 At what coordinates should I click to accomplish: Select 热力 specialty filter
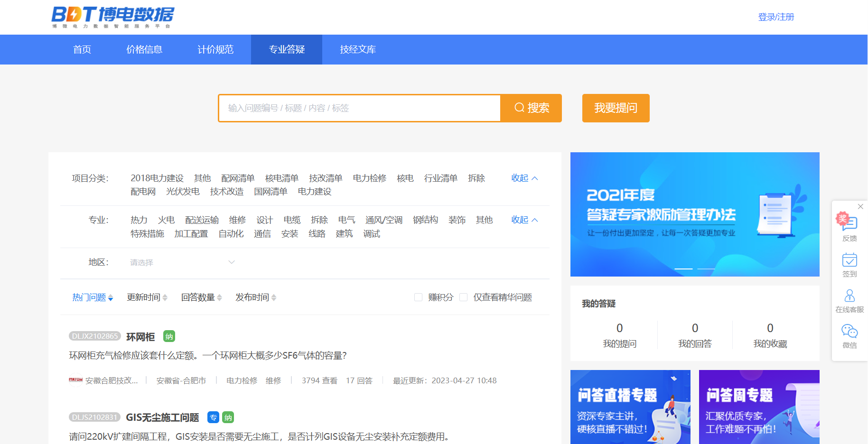139,220
